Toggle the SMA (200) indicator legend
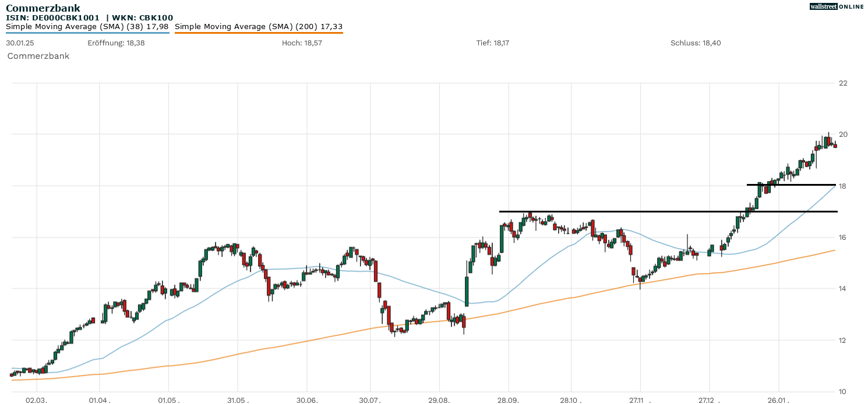 click(x=259, y=26)
